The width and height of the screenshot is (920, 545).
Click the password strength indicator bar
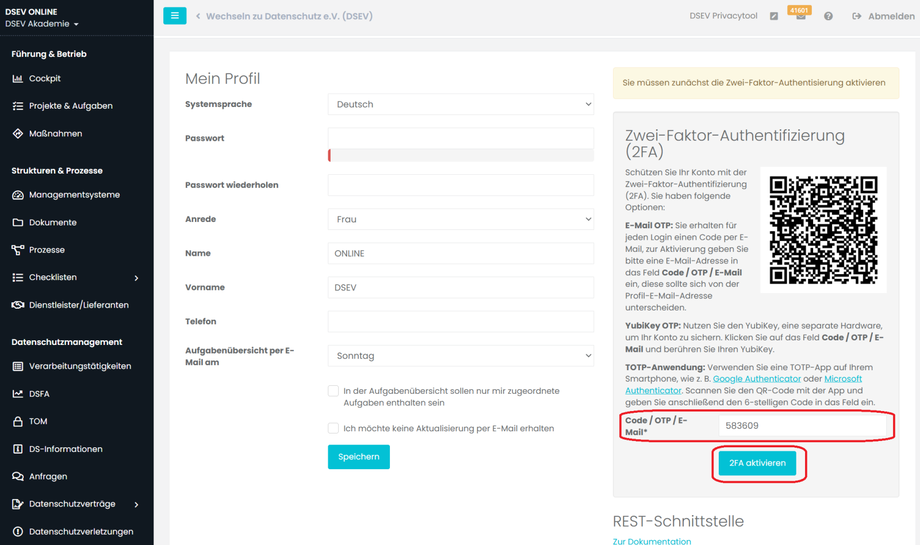[461, 155]
